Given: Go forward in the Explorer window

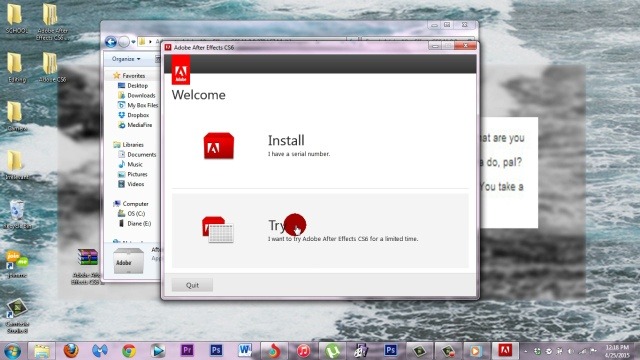Looking at the screenshot, I should pos(124,42).
